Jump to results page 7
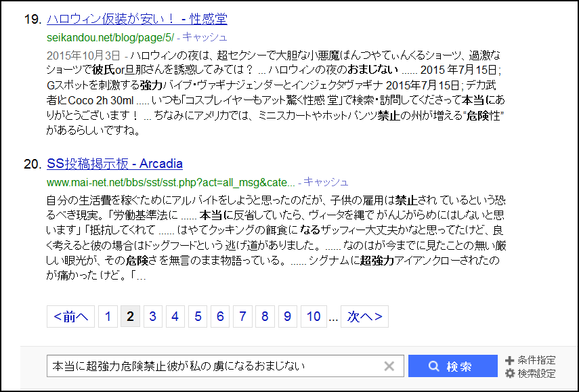579x392 pixels. tap(242, 316)
